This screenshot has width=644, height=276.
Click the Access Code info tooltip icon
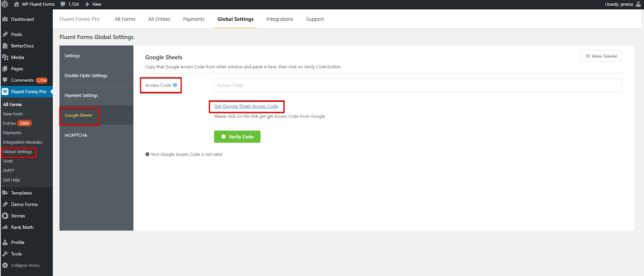(175, 85)
